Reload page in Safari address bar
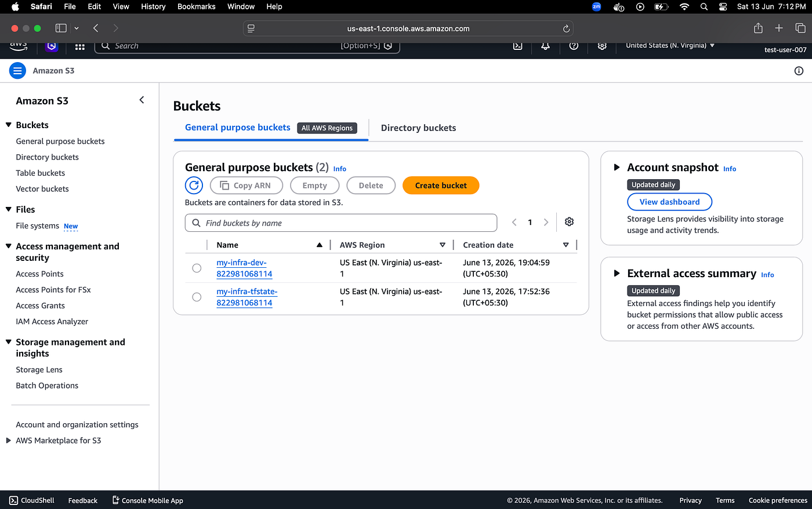The height and width of the screenshot is (509, 812). [566, 28]
